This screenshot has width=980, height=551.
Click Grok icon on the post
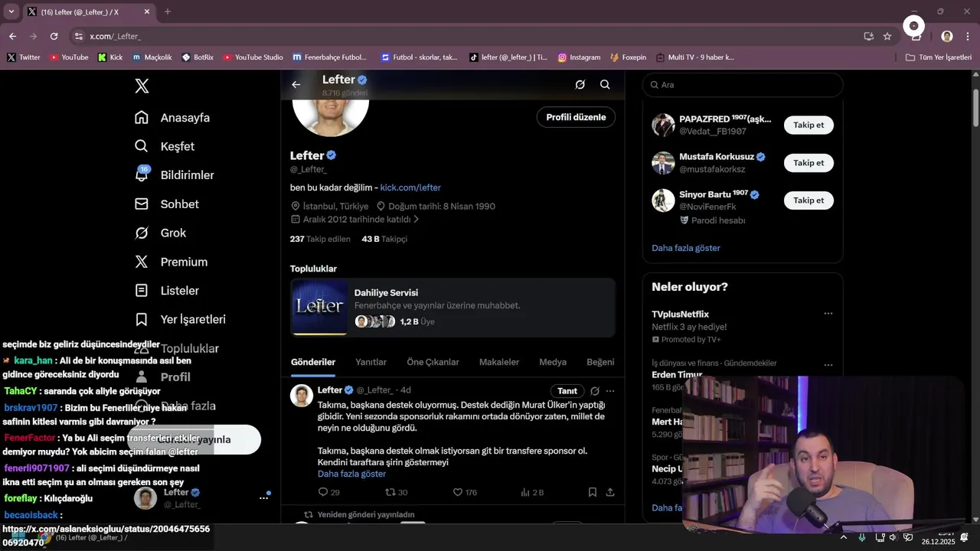[x=595, y=391]
